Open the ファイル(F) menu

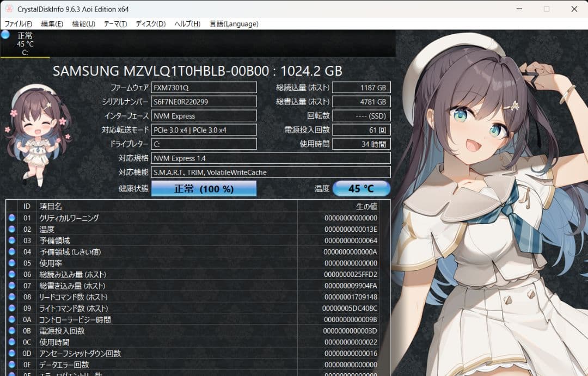(18, 24)
